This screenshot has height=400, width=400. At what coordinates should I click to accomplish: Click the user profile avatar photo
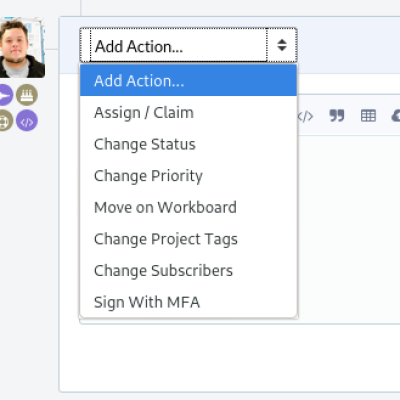(x=22, y=47)
